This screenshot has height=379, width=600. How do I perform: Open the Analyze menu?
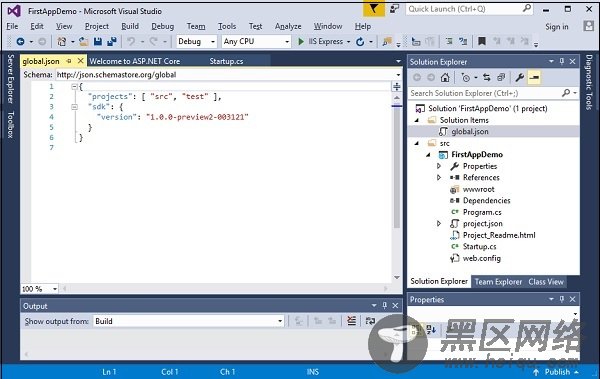tap(288, 26)
